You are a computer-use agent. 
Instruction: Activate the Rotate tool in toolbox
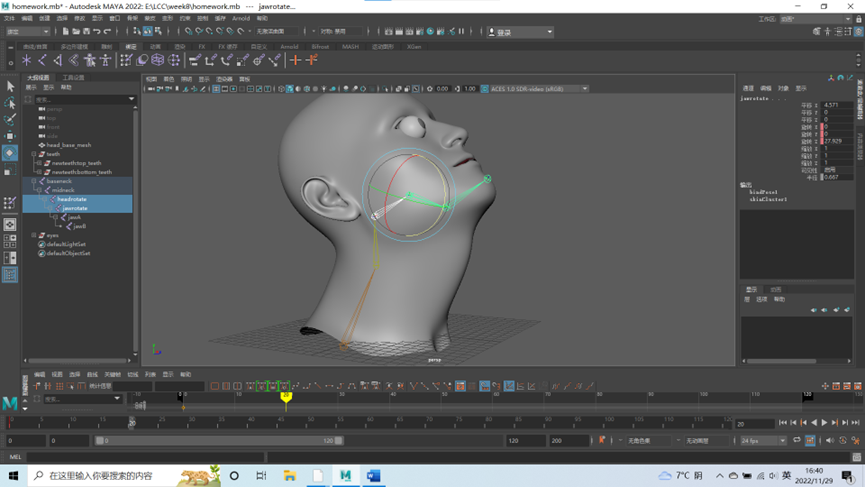(10, 153)
